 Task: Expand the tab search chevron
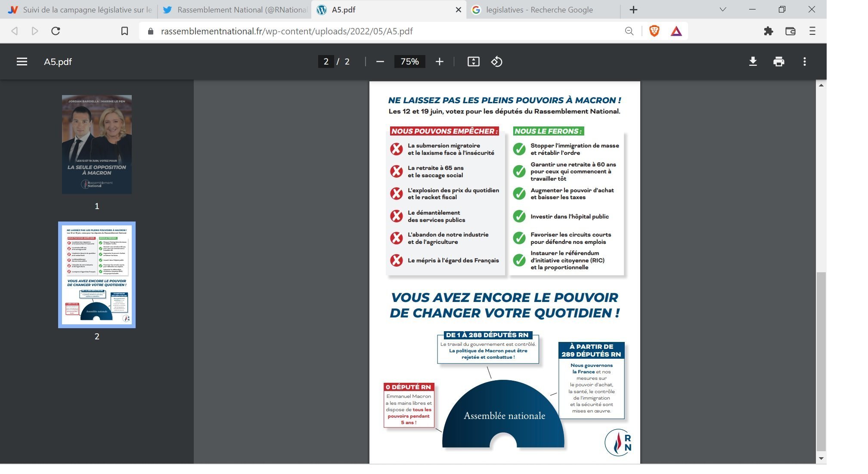coord(723,9)
